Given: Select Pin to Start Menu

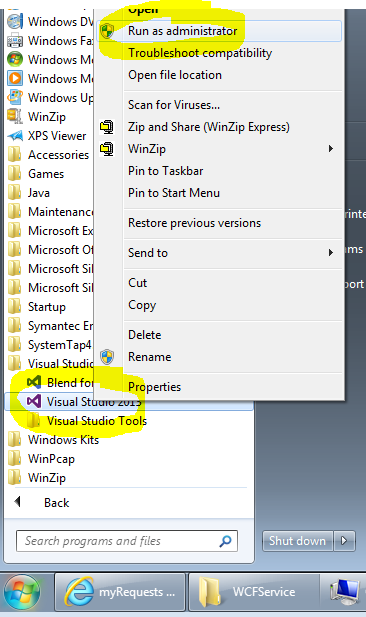Looking at the screenshot, I should coord(174,193).
